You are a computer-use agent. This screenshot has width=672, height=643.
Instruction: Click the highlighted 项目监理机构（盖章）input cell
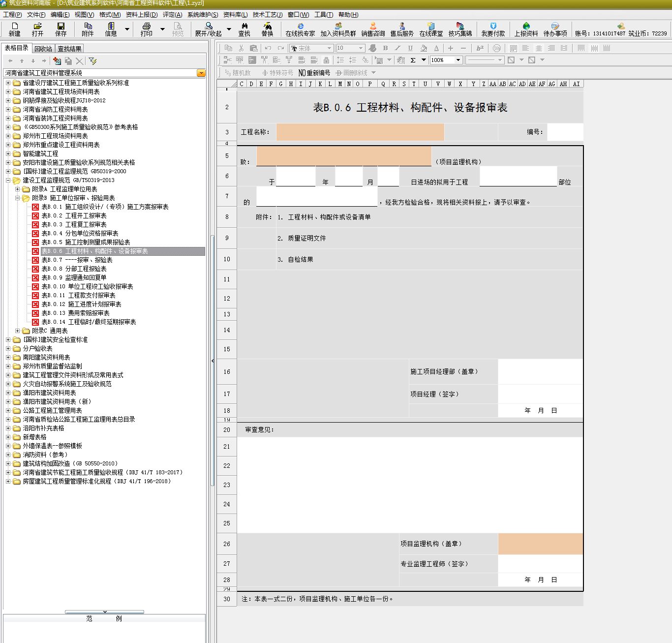click(x=541, y=544)
